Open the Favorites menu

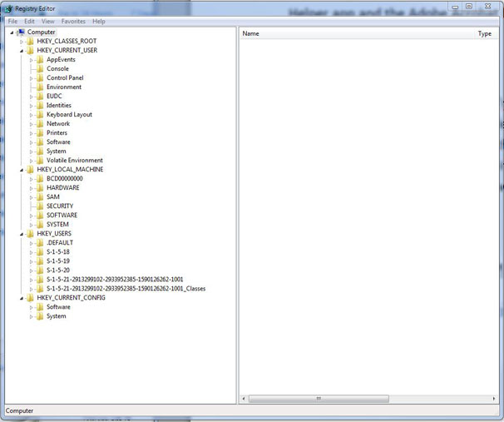[x=73, y=21]
